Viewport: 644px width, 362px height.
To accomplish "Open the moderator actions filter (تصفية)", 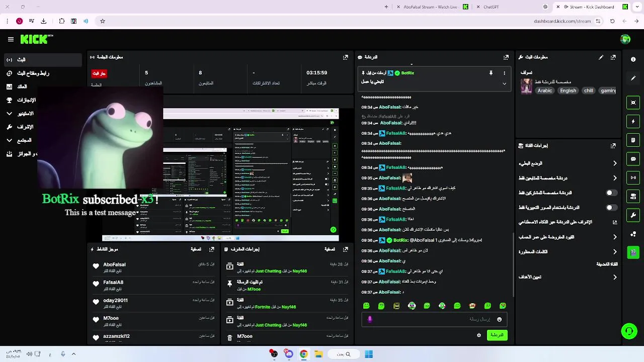I will point(330,249).
